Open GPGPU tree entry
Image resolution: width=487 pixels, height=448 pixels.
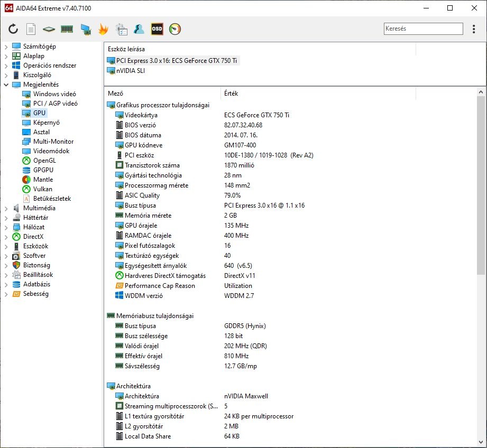click(x=43, y=170)
